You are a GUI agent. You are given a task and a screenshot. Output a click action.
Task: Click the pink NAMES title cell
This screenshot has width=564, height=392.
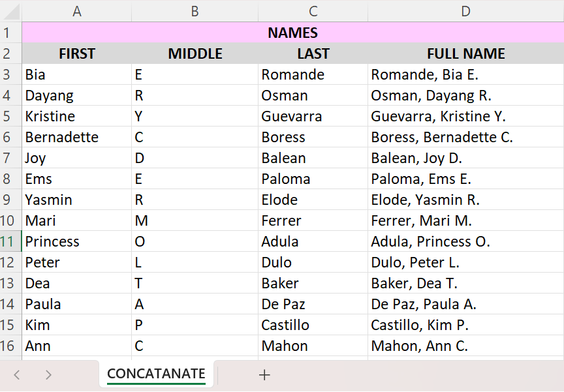(x=292, y=33)
